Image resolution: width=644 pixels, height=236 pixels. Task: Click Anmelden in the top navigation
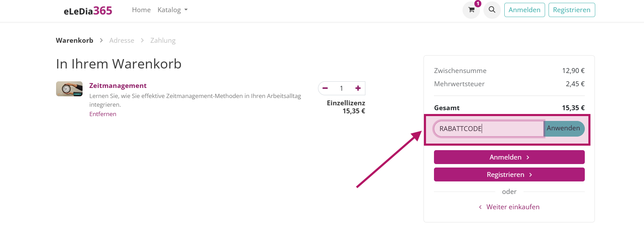click(525, 10)
